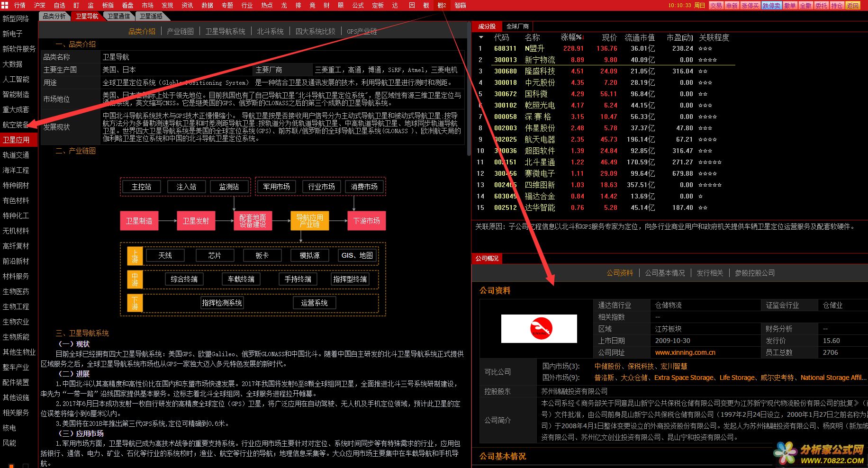Select the 公司概况 tab
Image resolution: width=868 pixels, height=468 pixels.
pyautogui.click(x=487, y=259)
